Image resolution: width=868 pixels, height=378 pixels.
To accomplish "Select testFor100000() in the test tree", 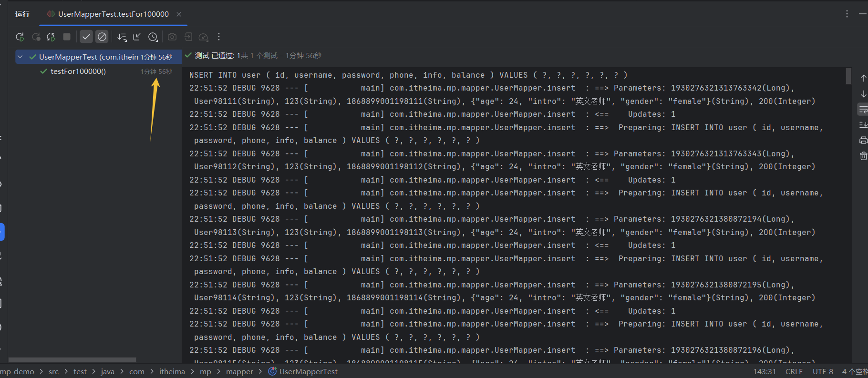I will click(78, 72).
